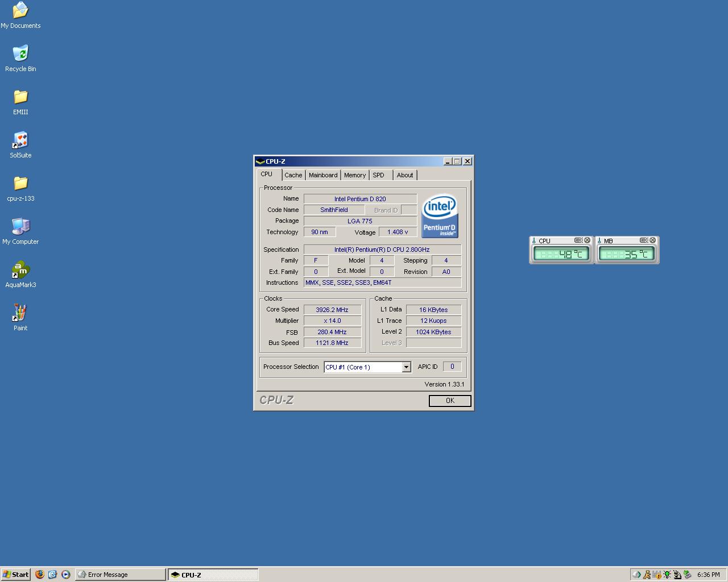Click the Intel Pentium D logo
The width and height of the screenshot is (728, 582).
(440, 216)
